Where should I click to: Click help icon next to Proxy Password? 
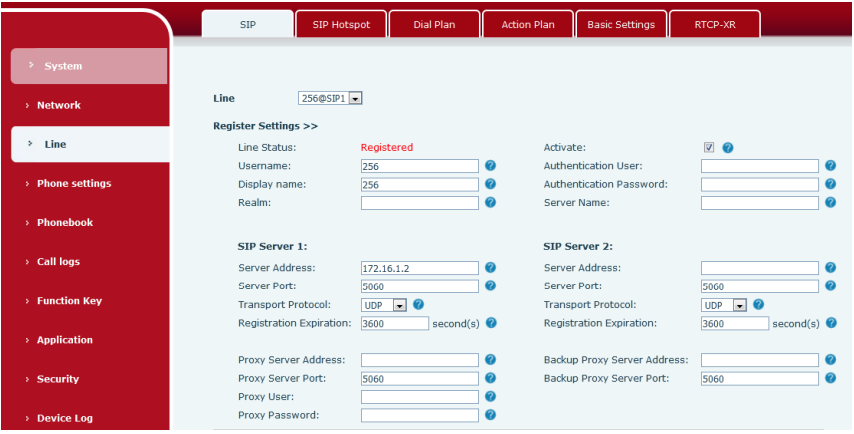[x=490, y=415]
